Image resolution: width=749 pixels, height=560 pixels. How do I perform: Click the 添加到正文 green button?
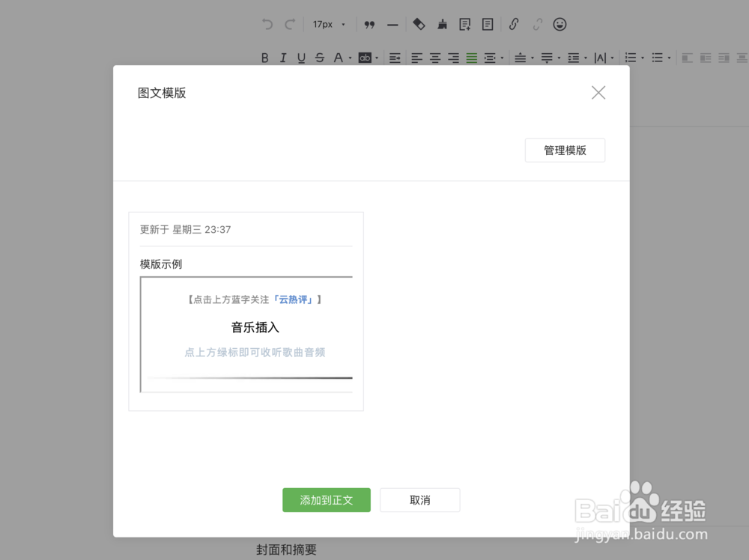coord(327,500)
